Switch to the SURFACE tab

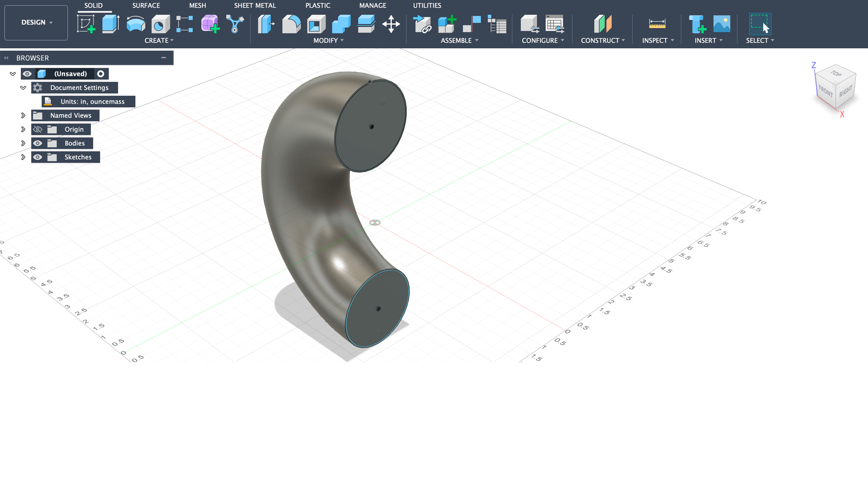coord(146,5)
